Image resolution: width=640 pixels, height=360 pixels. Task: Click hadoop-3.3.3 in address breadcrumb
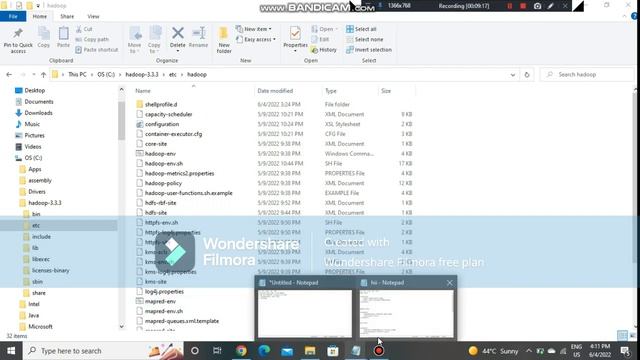pyautogui.click(x=142, y=75)
